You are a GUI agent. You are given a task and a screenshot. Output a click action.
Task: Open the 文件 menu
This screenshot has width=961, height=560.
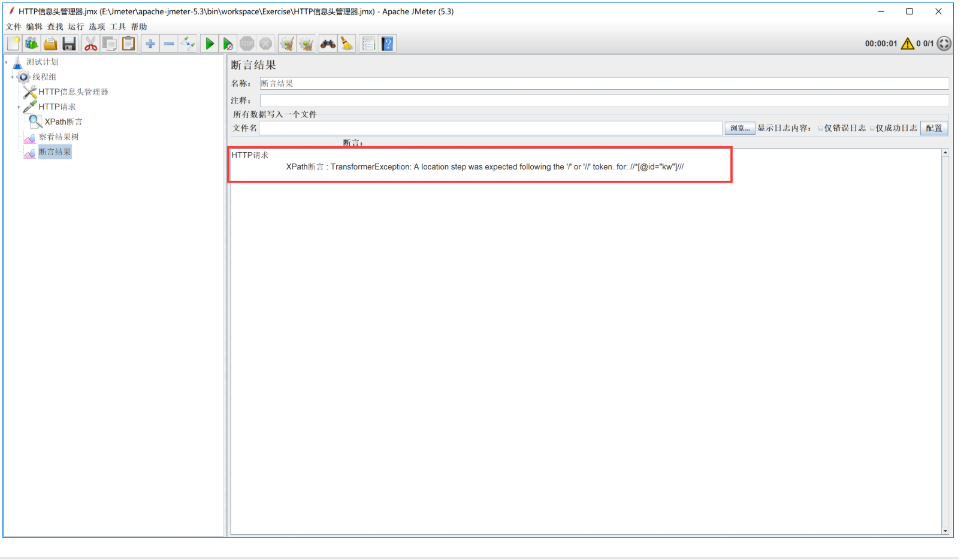[x=13, y=26]
